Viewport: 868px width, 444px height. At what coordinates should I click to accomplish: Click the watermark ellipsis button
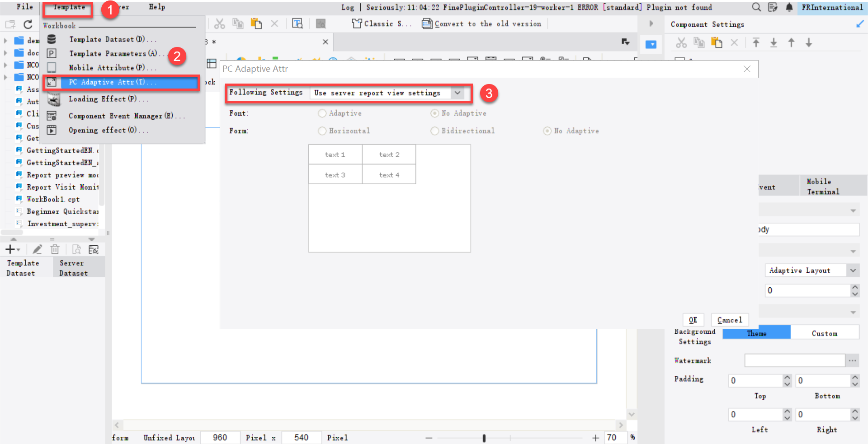853,360
